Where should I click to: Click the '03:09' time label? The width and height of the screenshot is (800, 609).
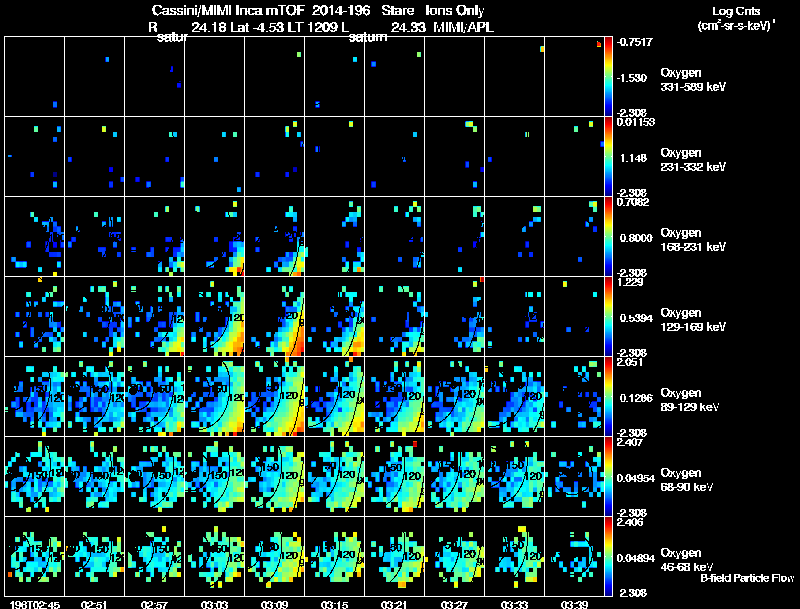274,605
